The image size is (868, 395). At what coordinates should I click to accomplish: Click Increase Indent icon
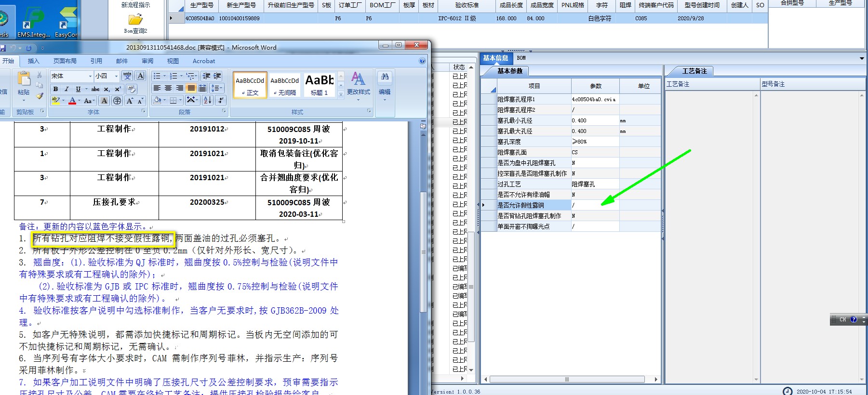click(x=217, y=76)
